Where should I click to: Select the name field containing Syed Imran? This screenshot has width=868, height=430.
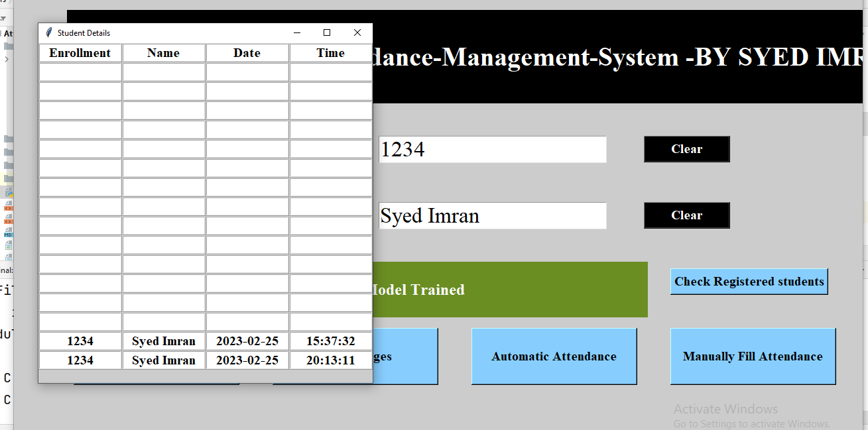[x=492, y=215]
